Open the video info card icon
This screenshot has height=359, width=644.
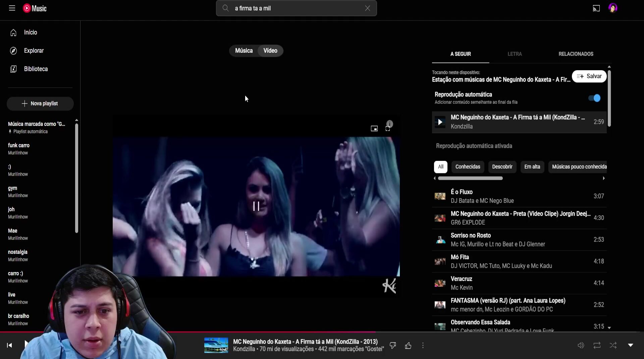(389, 124)
